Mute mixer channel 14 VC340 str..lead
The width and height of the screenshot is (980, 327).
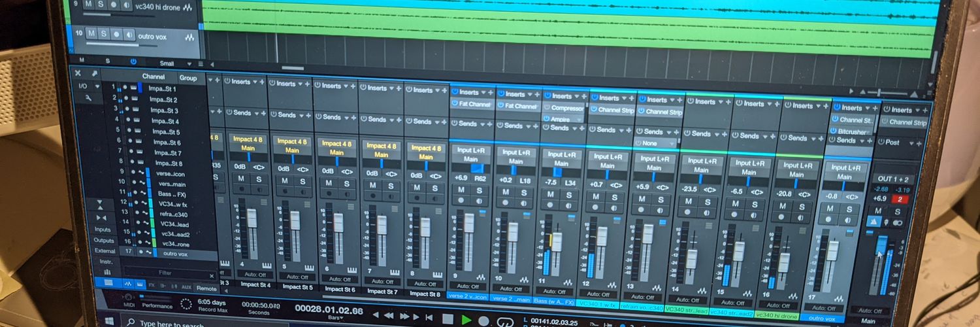point(689,202)
